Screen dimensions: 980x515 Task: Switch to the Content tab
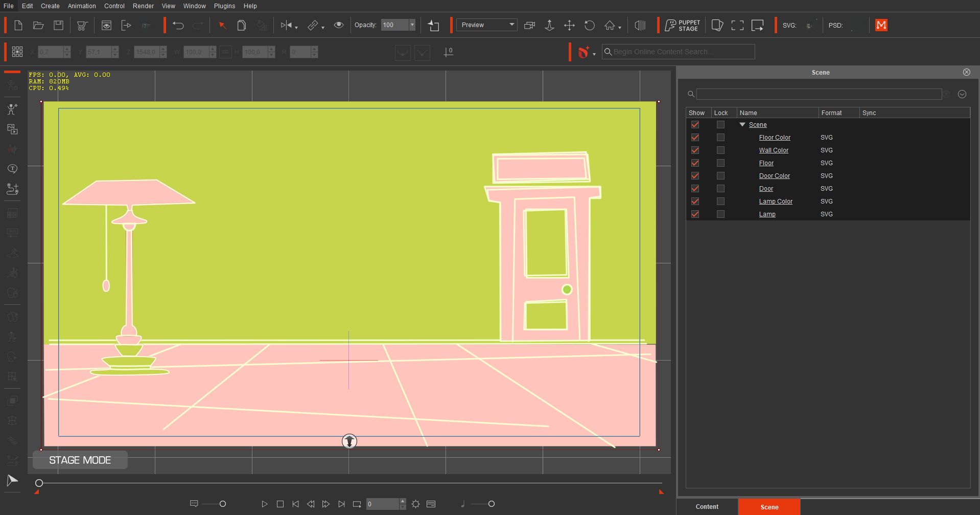(707, 507)
